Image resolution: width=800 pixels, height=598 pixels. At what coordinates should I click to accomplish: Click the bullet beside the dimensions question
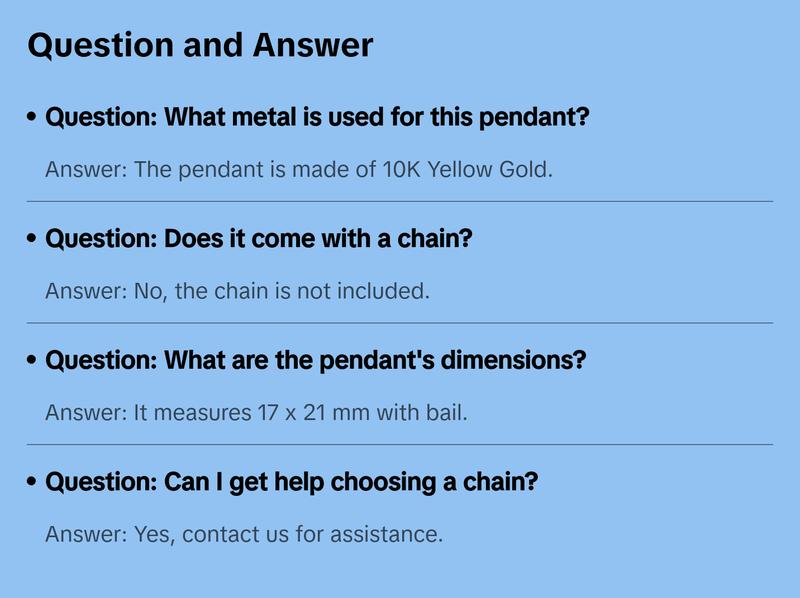pyautogui.click(x=33, y=361)
